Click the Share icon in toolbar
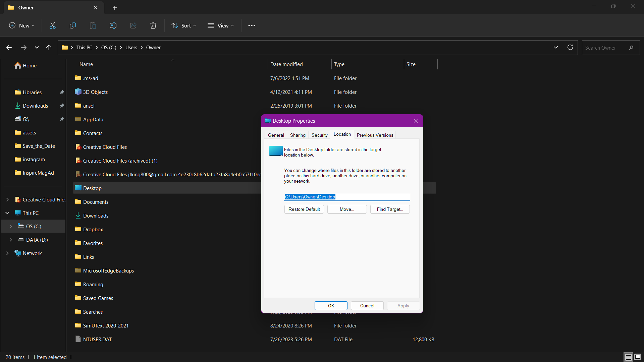Image resolution: width=644 pixels, height=362 pixels. (133, 25)
